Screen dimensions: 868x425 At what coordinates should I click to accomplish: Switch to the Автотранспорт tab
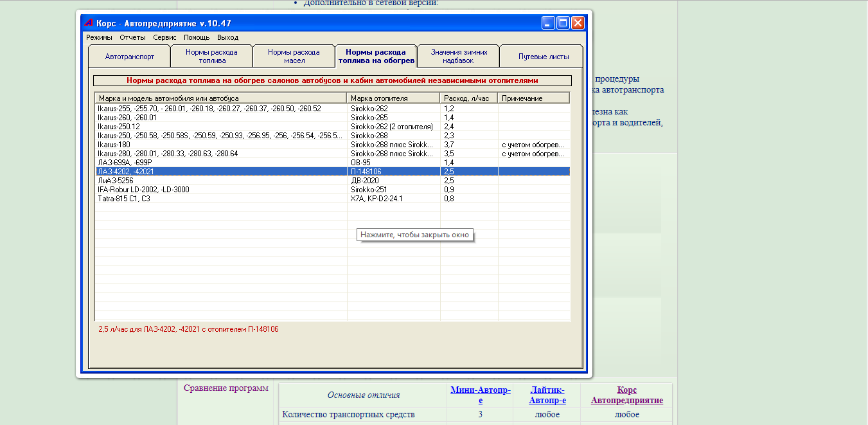tap(130, 57)
